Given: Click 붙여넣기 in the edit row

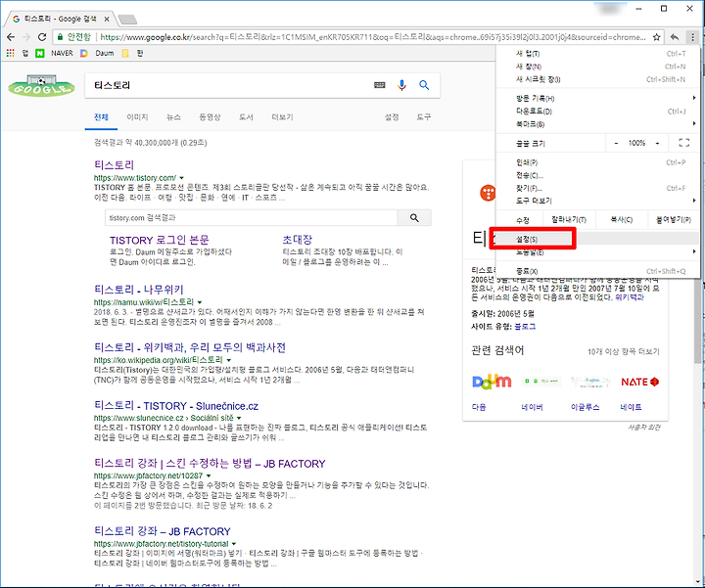Looking at the screenshot, I should pos(673,220).
